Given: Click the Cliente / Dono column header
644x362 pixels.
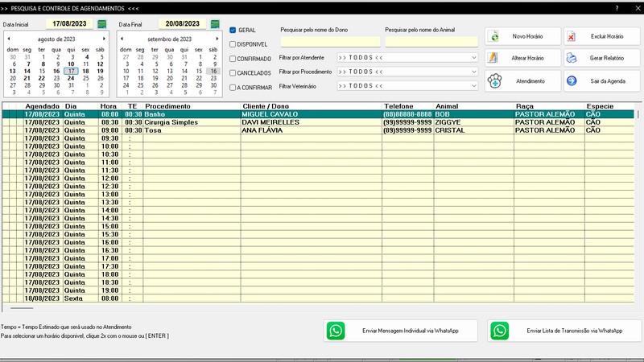Looking at the screenshot, I should [x=310, y=106].
